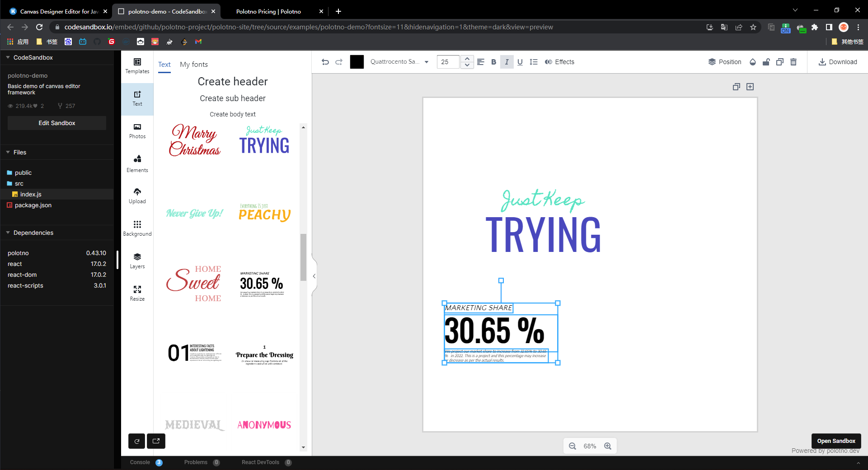The height and width of the screenshot is (470, 868).
Task: Open the opacity droplet control
Action: pos(753,62)
